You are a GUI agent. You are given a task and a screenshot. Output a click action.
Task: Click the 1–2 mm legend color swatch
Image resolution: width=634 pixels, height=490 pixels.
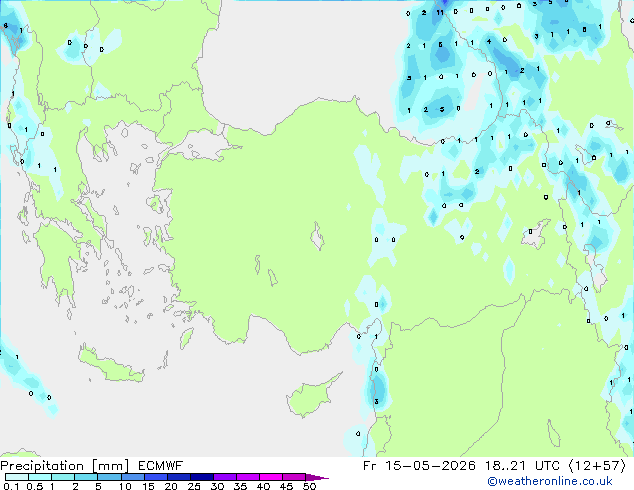tap(63, 477)
